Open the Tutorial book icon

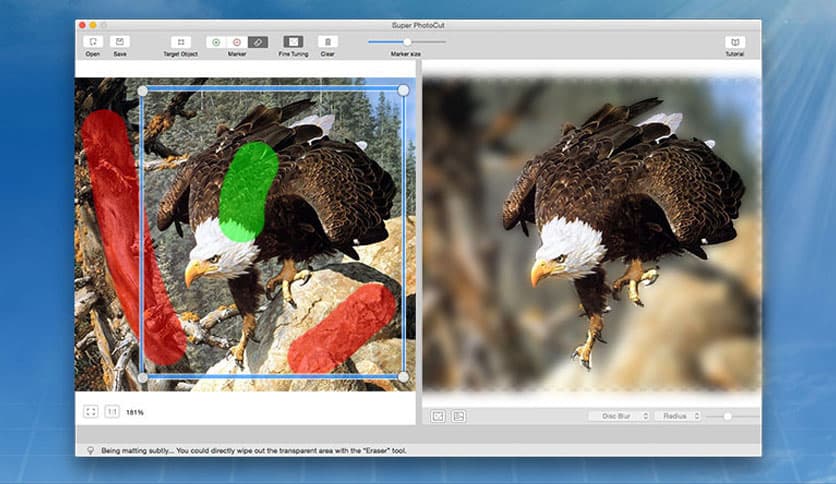(x=735, y=42)
